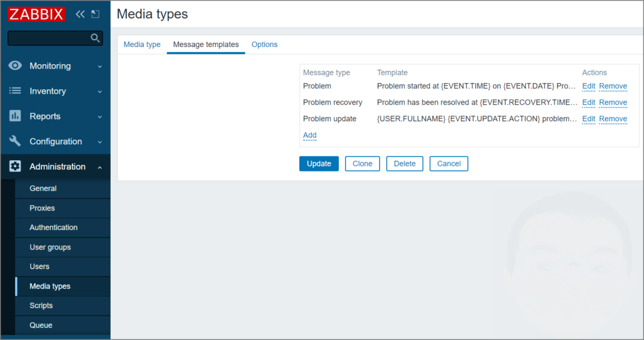Remove the Problem update template
This screenshot has height=340, width=644.
click(613, 119)
